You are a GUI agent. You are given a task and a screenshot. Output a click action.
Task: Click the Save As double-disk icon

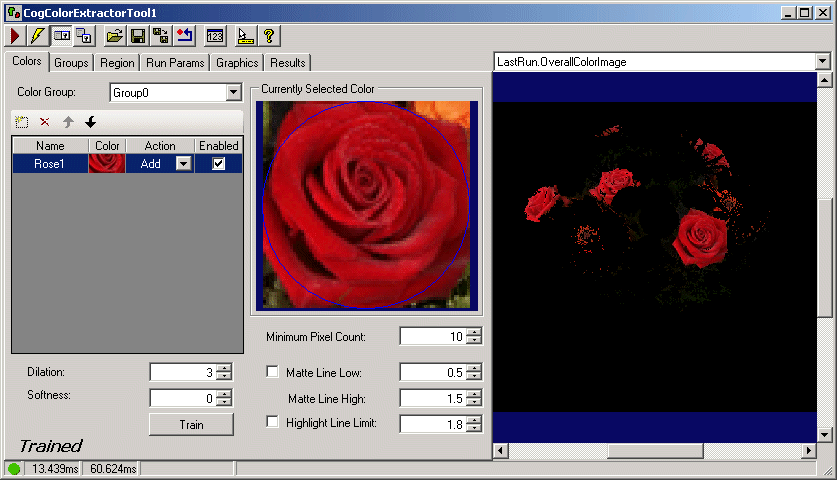161,36
